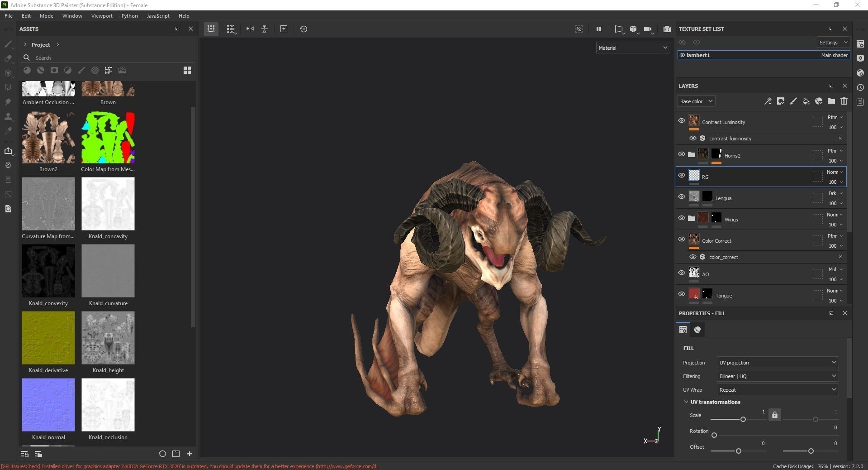Open History panel from right dock
Image resolution: width=868 pixels, height=470 pixels.
point(860,87)
